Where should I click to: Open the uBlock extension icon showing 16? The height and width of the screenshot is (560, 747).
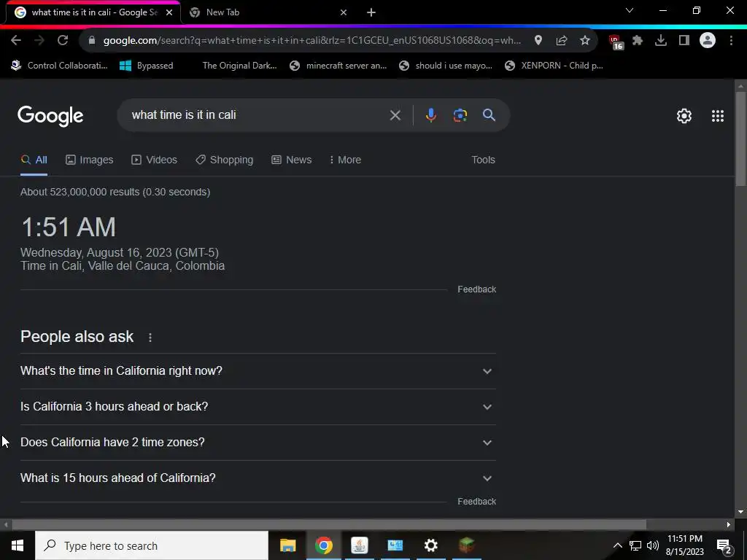click(616, 42)
